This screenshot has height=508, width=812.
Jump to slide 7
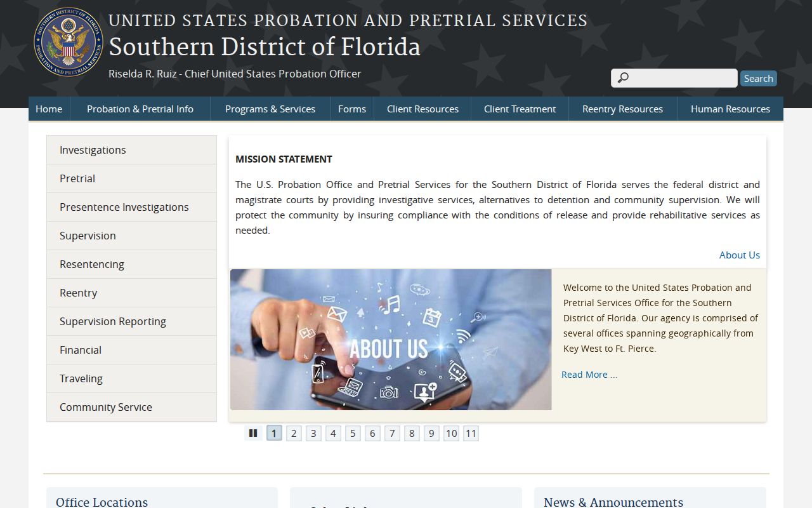(x=392, y=433)
